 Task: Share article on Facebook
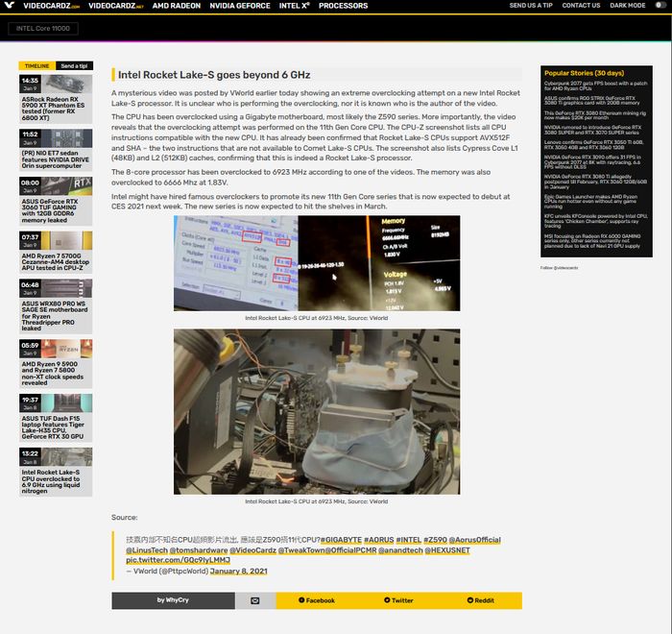[317, 600]
